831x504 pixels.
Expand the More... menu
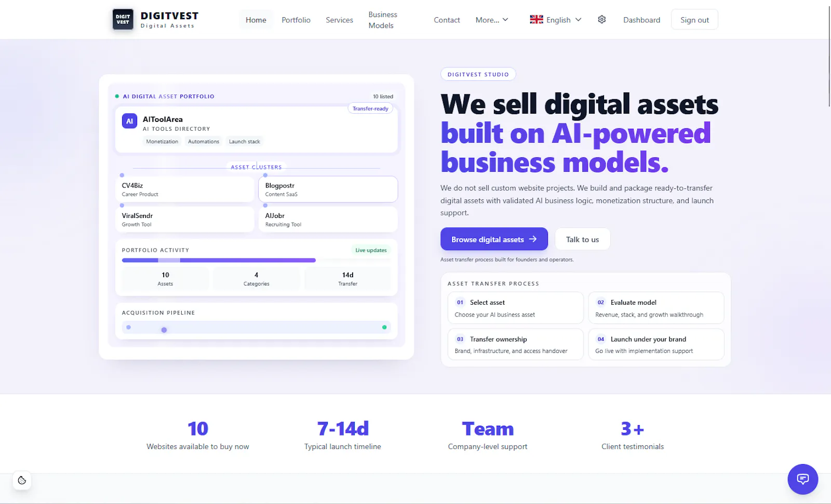pos(492,20)
